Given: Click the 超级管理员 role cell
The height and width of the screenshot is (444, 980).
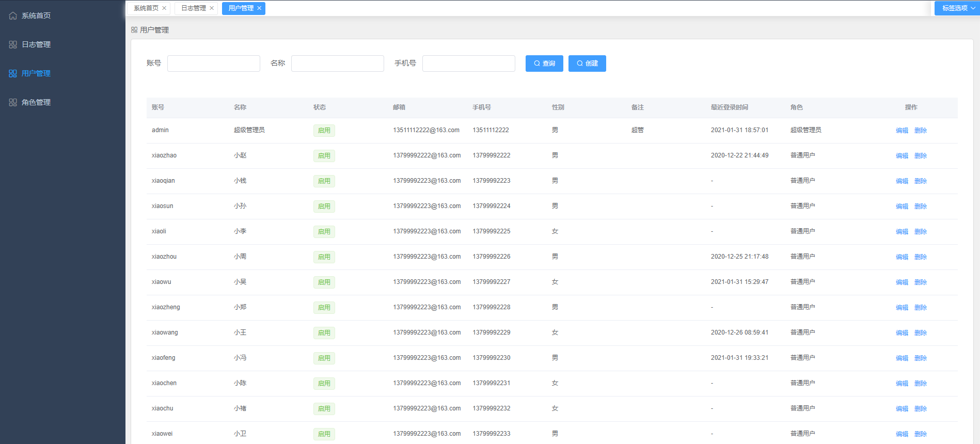Looking at the screenshot, I should [x=806, y=130].
